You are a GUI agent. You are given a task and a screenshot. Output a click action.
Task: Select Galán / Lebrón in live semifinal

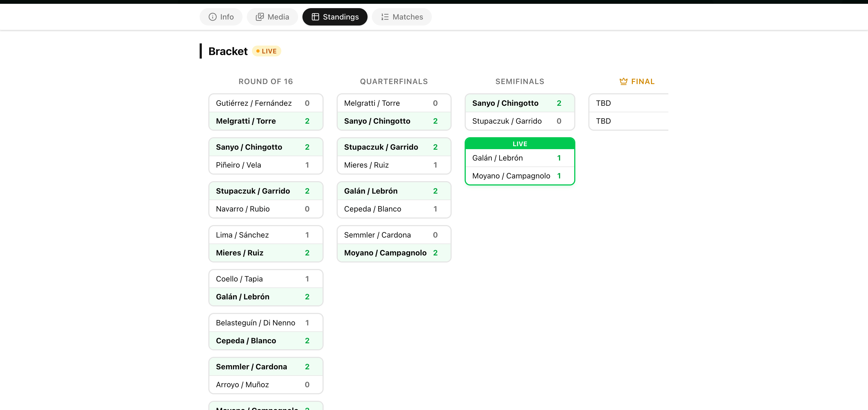520,158
